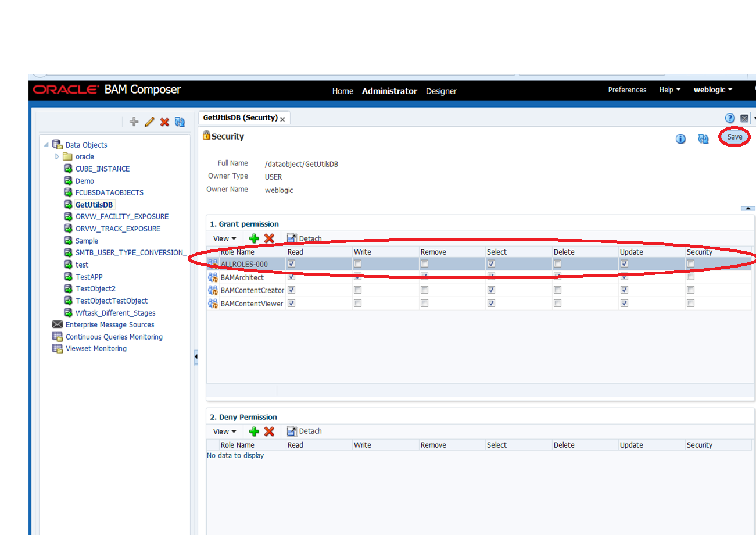
Task: Click the gray plus icon above the Data Objects tree
Action: (134, 122)
